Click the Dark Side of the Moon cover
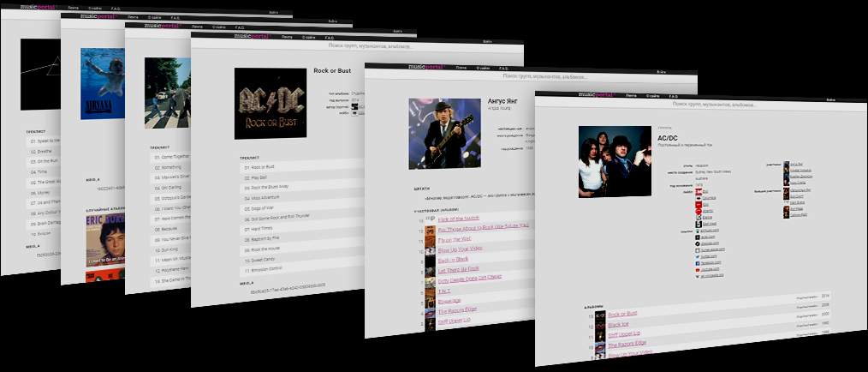Screen dimensions: 868x372 pos(40,75)
